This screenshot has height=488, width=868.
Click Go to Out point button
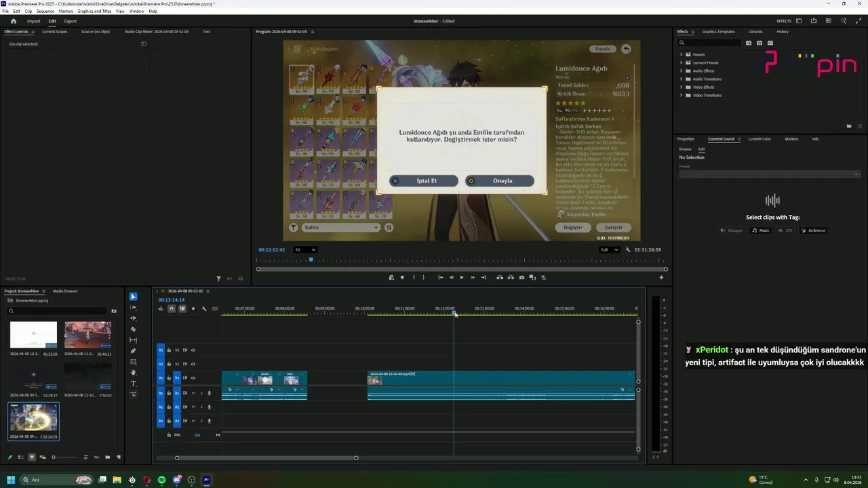(x=484, y=277)
